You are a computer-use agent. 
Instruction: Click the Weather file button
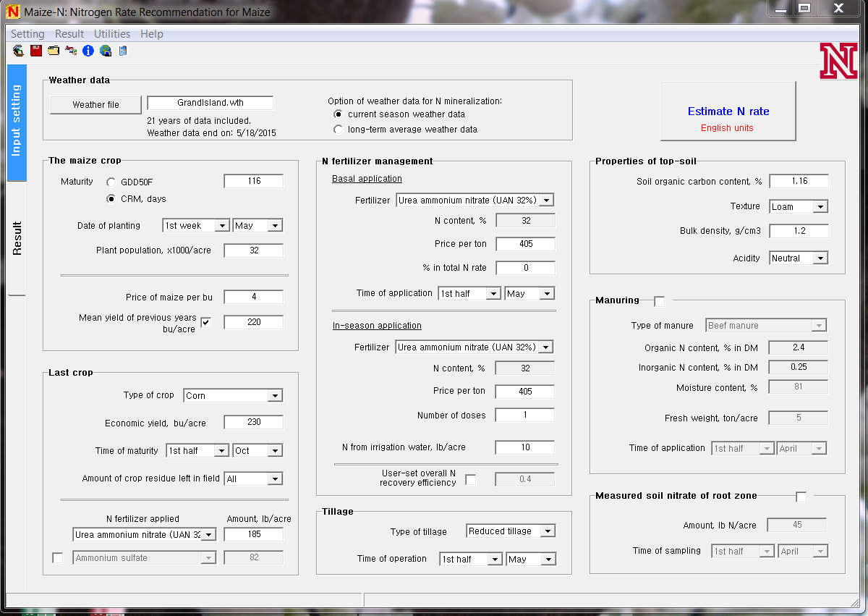(x=95, y=105)
